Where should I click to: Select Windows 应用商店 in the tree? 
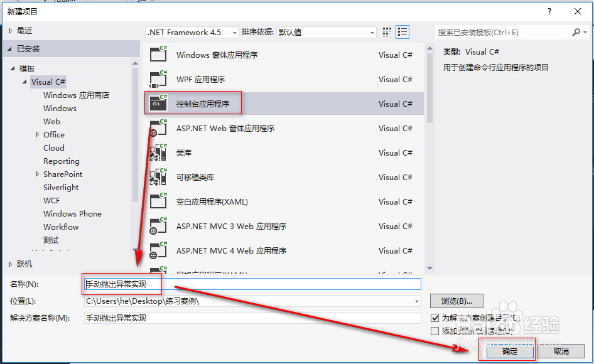[76, 95]
